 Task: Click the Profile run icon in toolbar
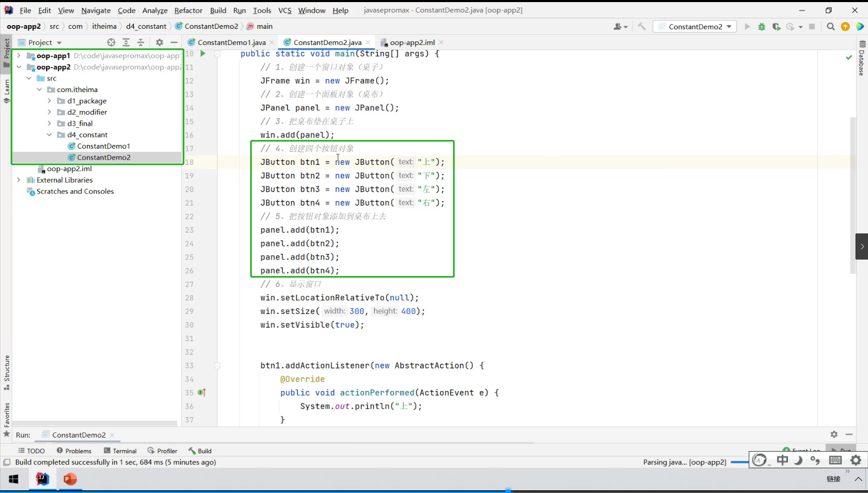pos(790,27)
